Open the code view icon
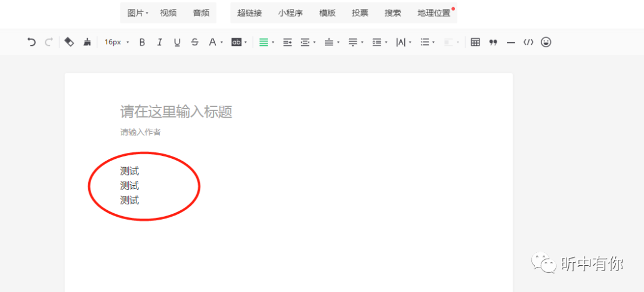644x292 pixels. click(528, 42)
